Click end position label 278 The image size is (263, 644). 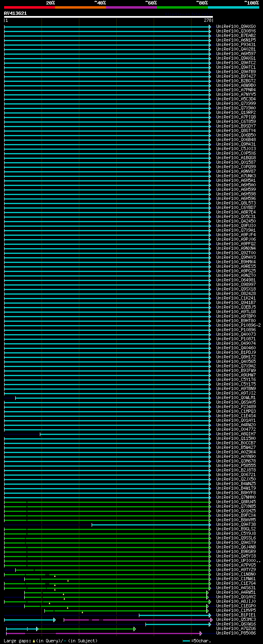click(207, 20)
